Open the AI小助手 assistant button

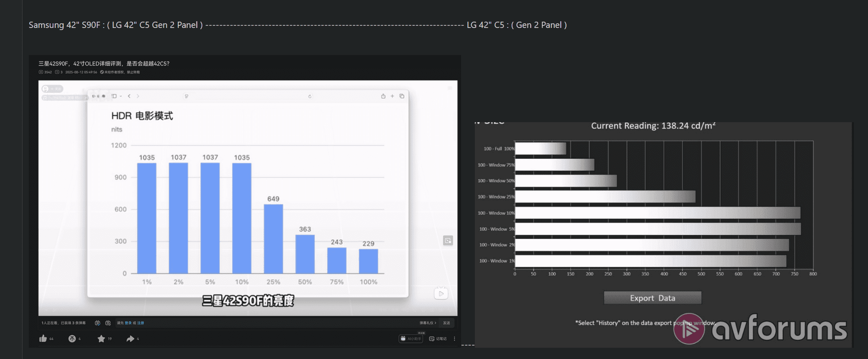411,339
